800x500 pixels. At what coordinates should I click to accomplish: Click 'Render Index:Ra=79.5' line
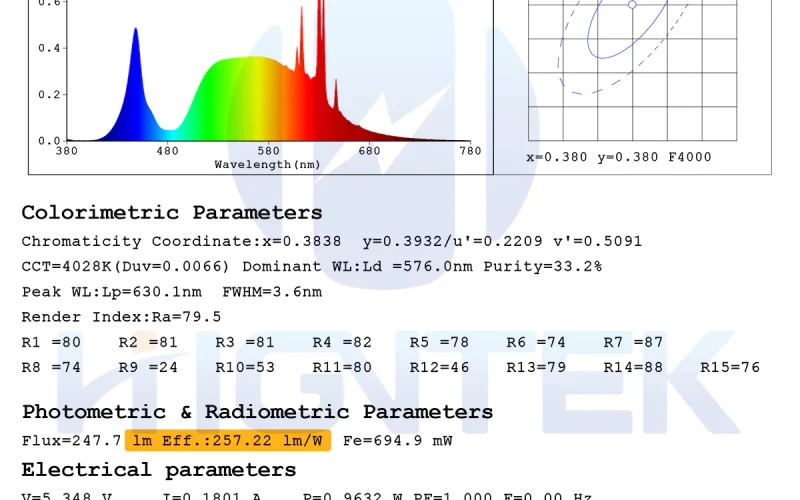point(121,317)
